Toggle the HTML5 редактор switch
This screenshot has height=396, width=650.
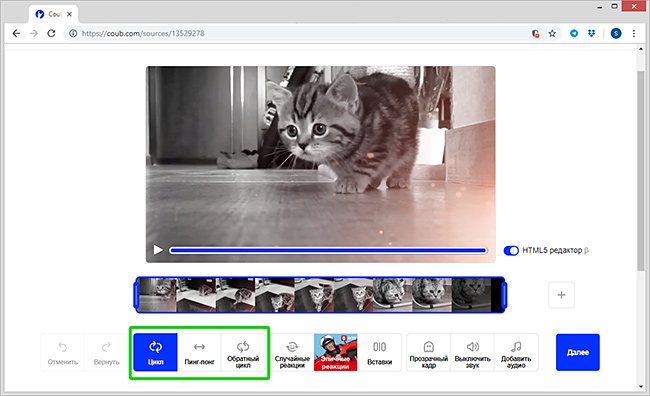click(x=511, y=250)
